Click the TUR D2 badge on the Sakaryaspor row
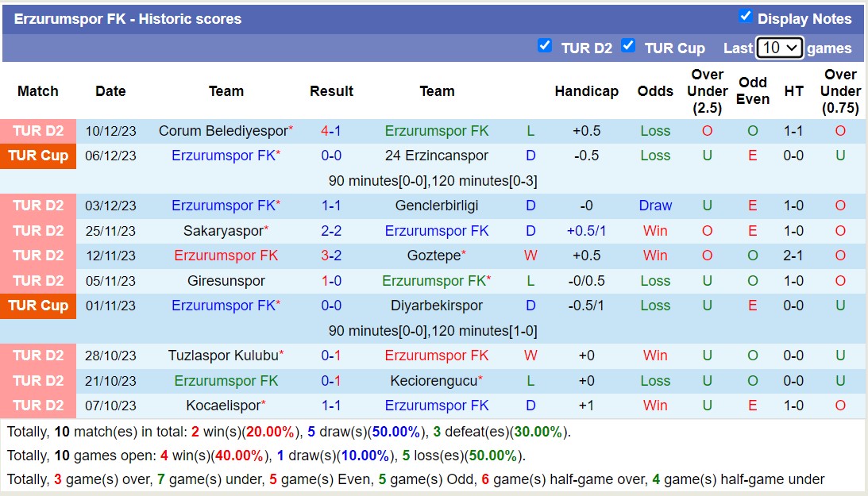 pos(38,231)
